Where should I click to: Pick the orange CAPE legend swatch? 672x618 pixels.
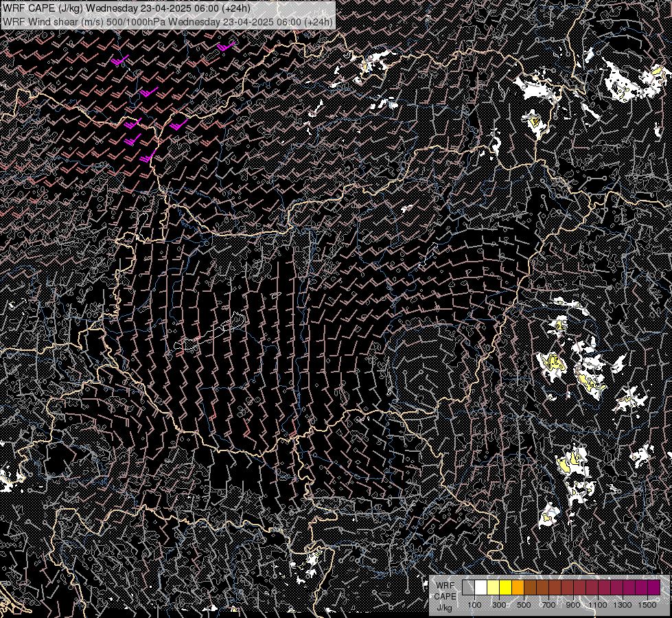pyautogui.click(x=518, y=588)
